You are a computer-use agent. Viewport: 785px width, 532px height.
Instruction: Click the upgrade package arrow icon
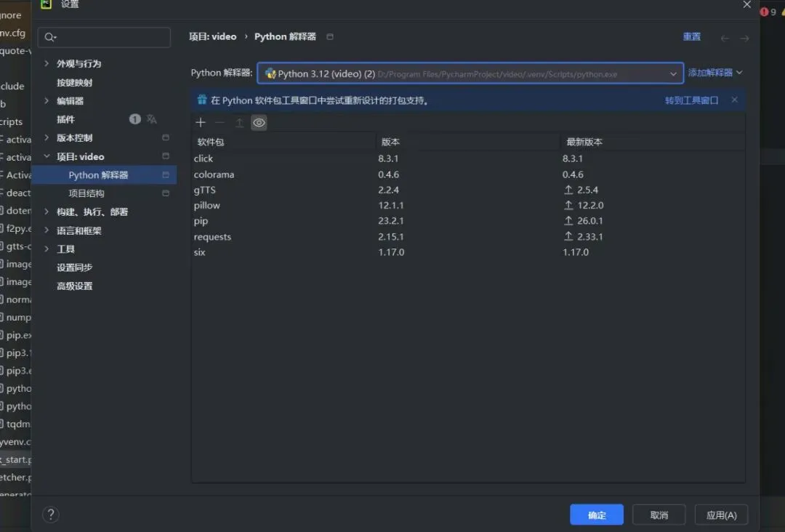239,123
